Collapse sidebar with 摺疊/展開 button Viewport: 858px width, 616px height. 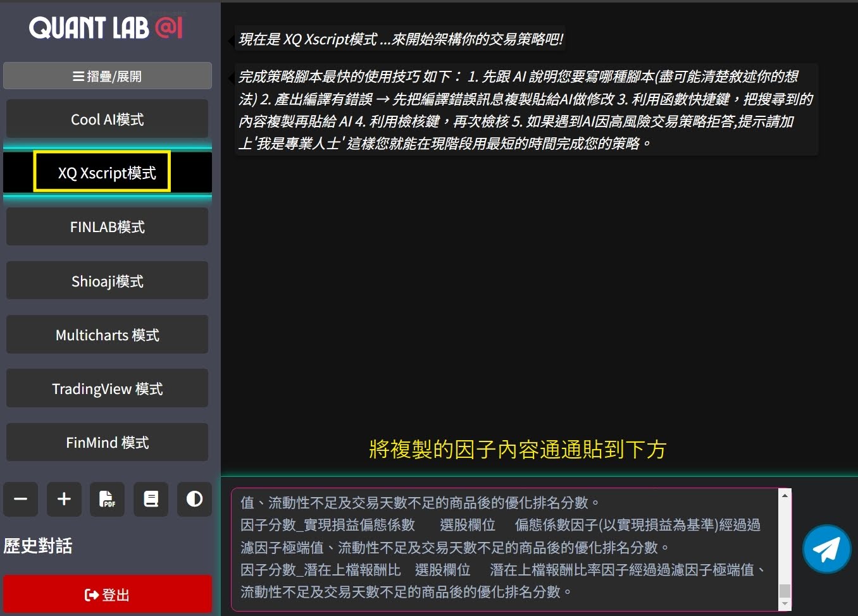[108, 76]
